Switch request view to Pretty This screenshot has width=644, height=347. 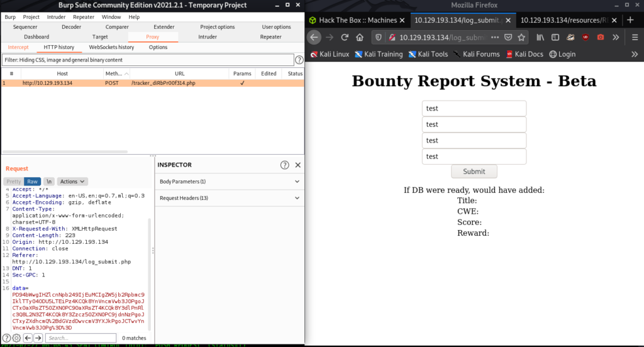(x=14, y=182)
